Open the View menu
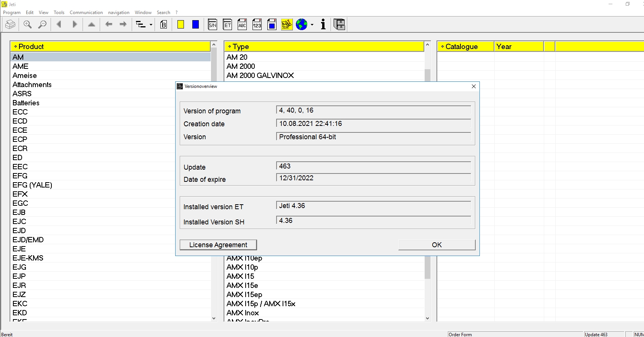This screenshot has height=337, width=644. (43, 13)
